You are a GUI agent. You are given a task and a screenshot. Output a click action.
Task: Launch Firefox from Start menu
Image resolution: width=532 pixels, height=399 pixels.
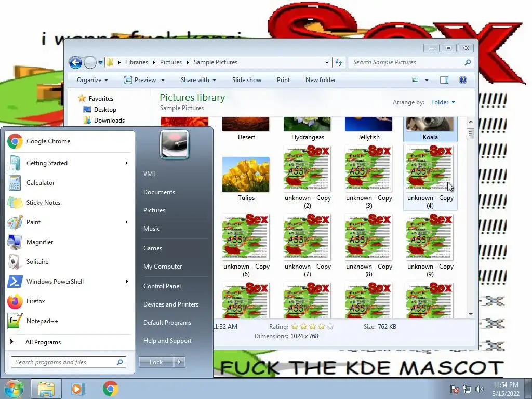70,301
